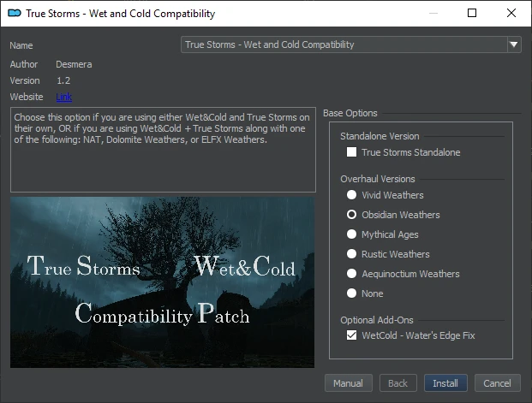Click the Back button

point(398,383)
